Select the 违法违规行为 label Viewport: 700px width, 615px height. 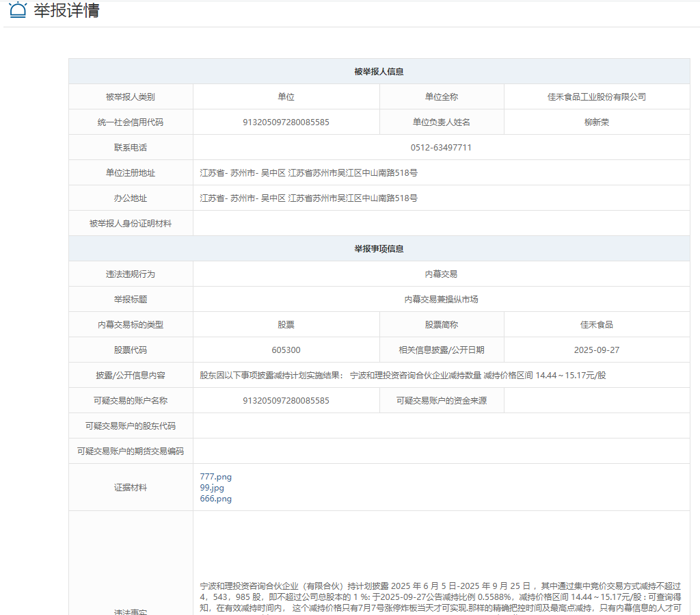coord(131,274)
